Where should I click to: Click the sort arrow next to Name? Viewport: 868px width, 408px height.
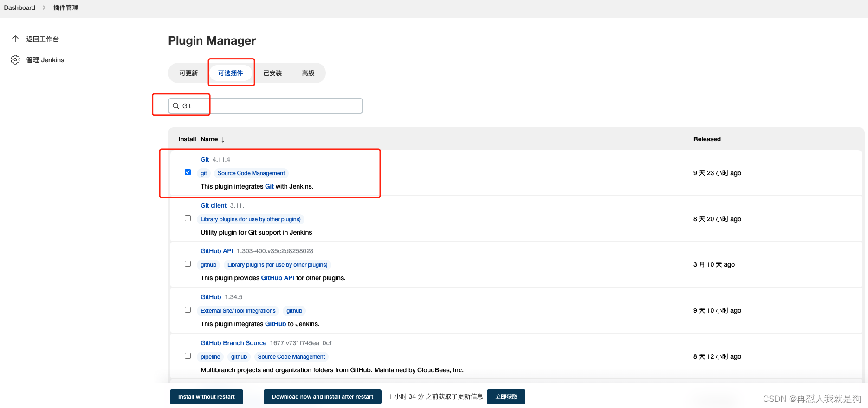223,139
